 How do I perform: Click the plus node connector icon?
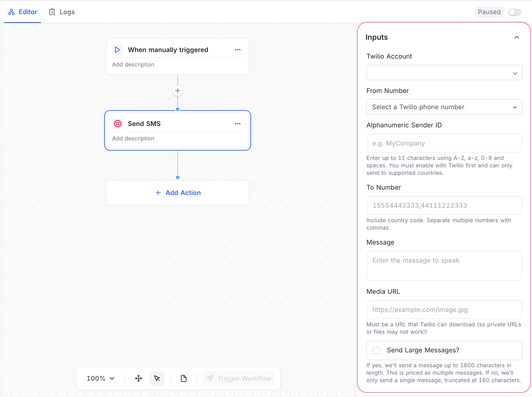pos(177,91)
